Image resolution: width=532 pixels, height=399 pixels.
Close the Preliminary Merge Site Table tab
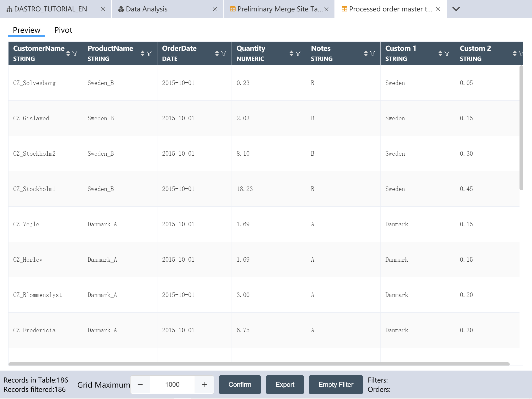[x=326, y=9]
